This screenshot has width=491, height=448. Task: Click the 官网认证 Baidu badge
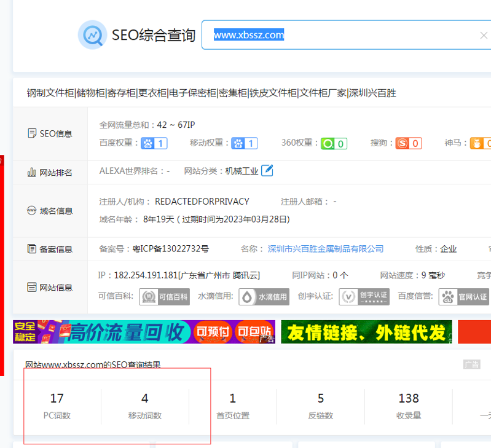[x=464, y=297]
